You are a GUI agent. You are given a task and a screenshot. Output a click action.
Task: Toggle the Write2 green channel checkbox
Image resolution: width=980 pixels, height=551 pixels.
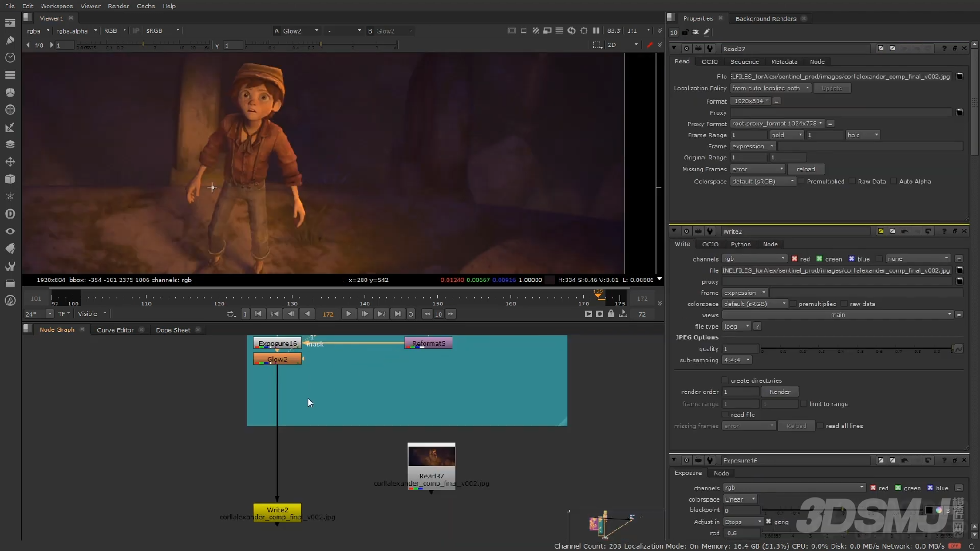pyautogui.click(x=819, y=259)
